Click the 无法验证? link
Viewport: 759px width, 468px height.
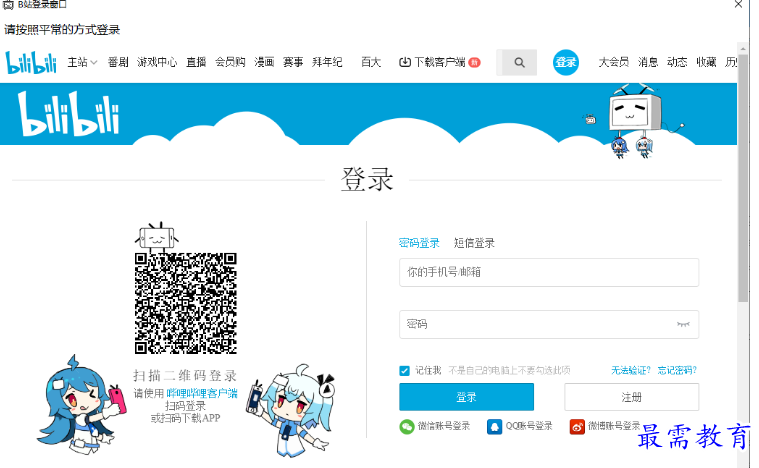point(631,371)
